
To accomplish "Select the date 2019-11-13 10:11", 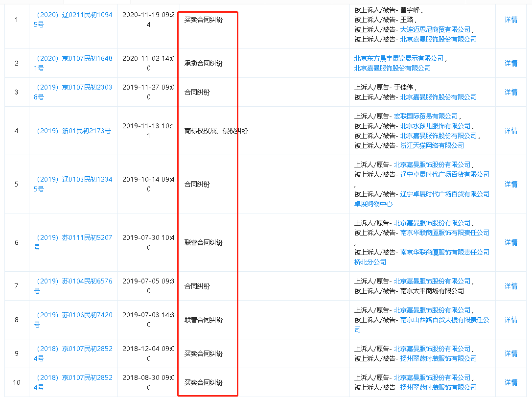I will pyautogui.click(x=149, y=131).
